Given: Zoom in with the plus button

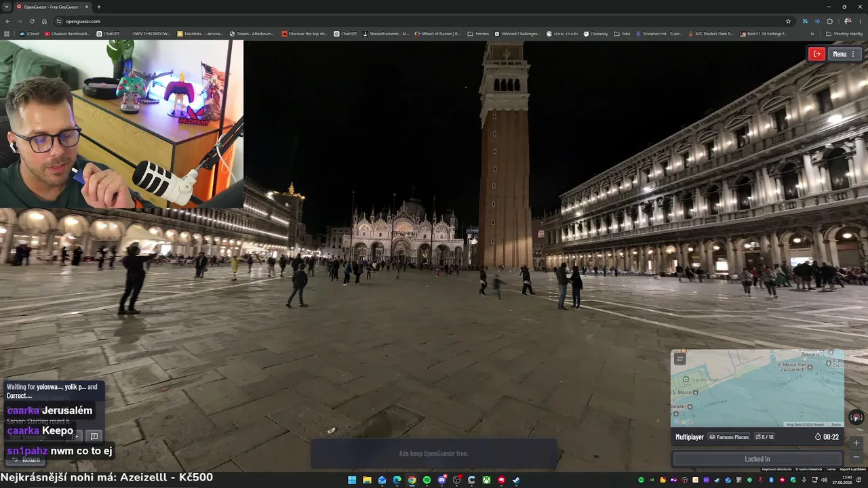Looking at the screenshot, I should coord(856,443).
